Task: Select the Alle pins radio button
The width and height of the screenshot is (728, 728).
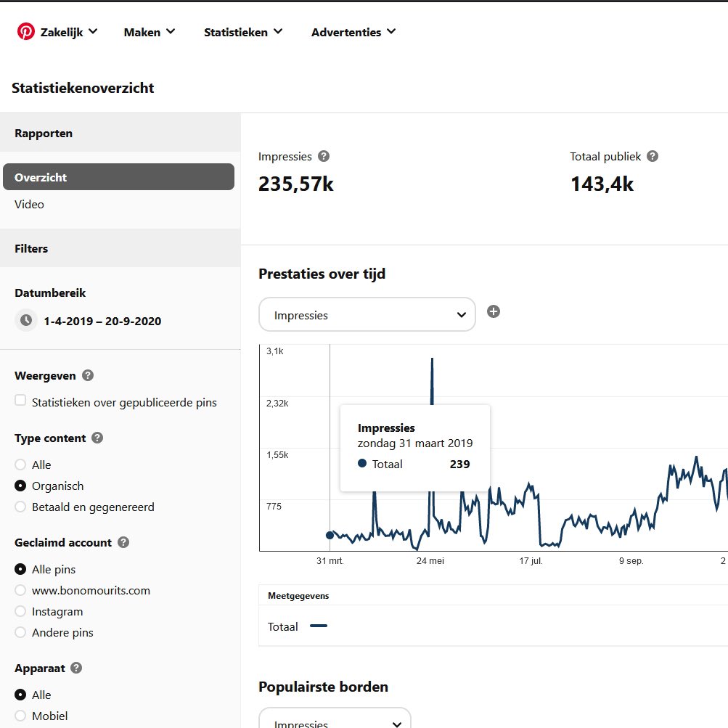Action: click(x=20, y=569)
